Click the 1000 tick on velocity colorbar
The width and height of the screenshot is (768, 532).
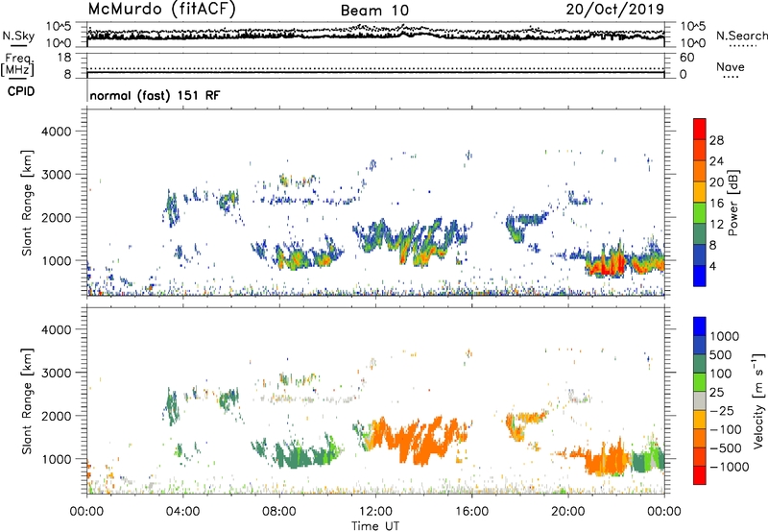[725, 336]
